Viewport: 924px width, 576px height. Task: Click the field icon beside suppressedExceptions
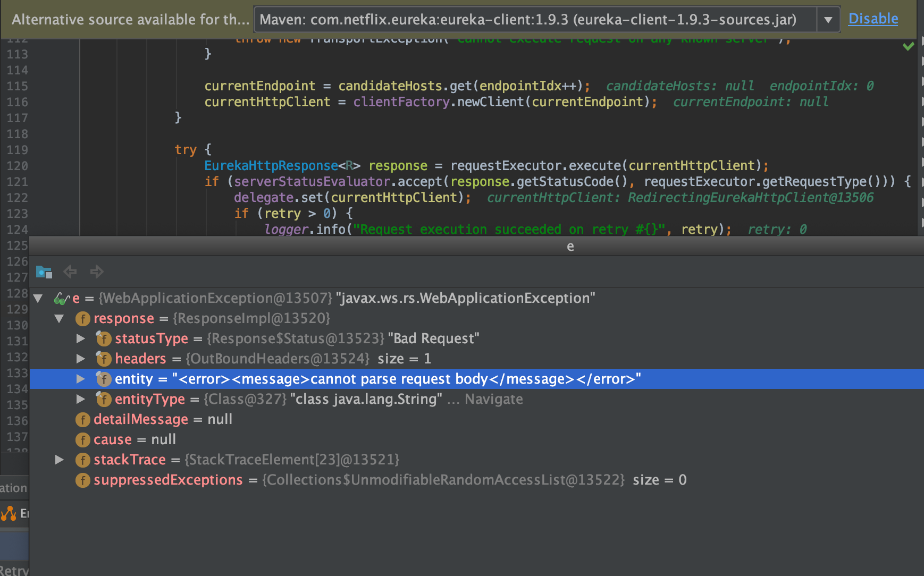82,480
